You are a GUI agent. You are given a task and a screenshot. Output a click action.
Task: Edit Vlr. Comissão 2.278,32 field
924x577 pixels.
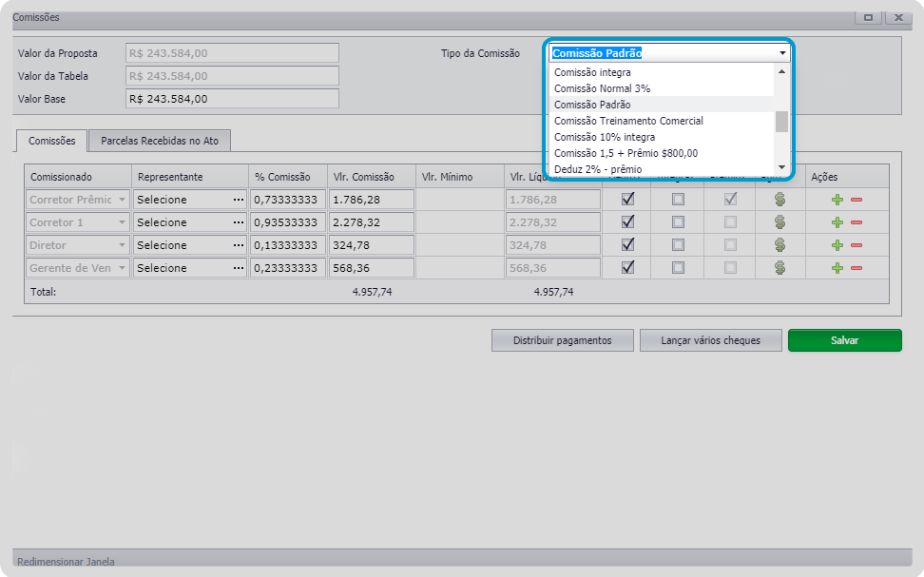[372, 222]
